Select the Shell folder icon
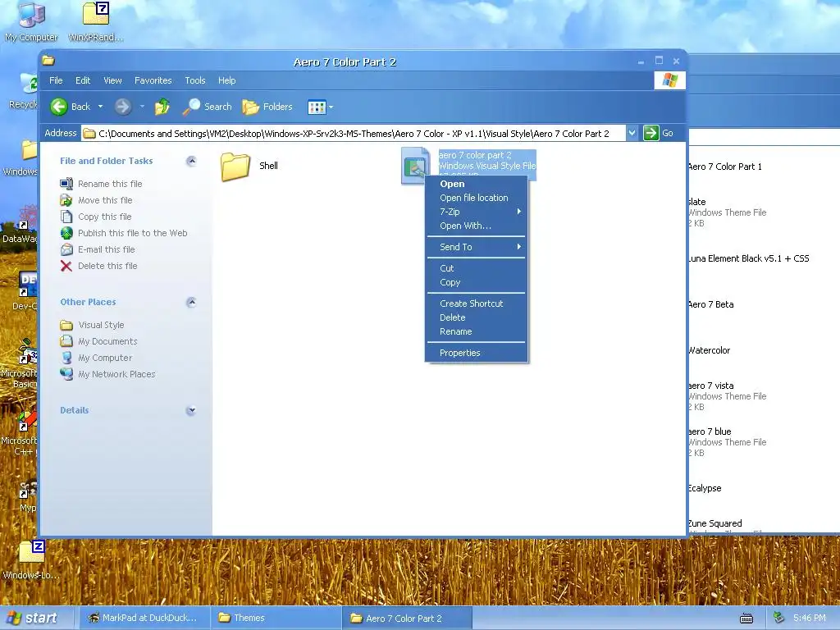Image resolution: width=840 pixels, height=630 pixels. [235, 167]
